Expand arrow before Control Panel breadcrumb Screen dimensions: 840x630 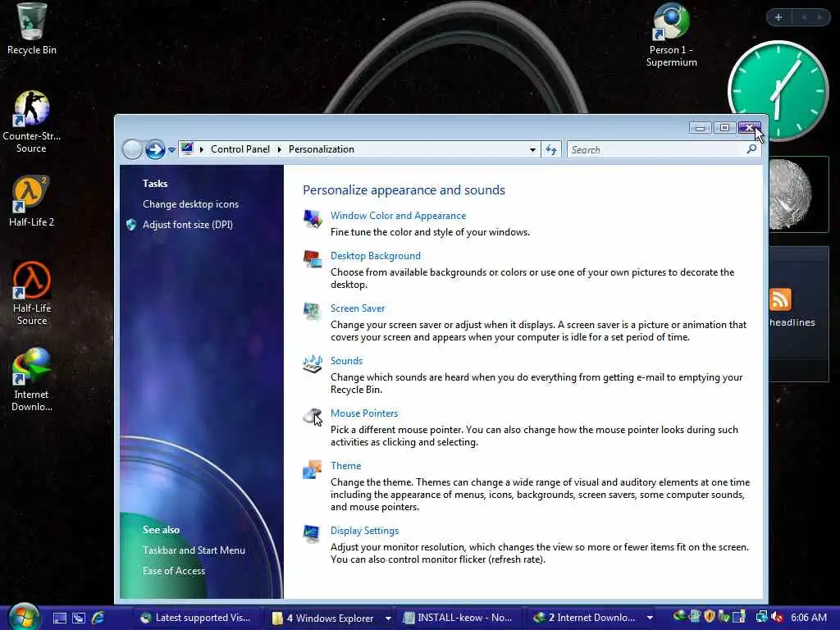click(x=202, y=149)
